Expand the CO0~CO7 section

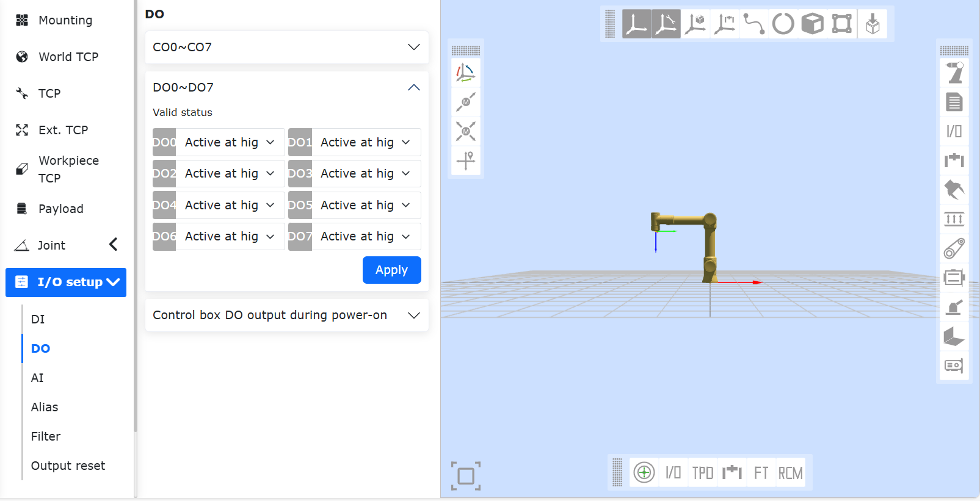tap(287, 47)
